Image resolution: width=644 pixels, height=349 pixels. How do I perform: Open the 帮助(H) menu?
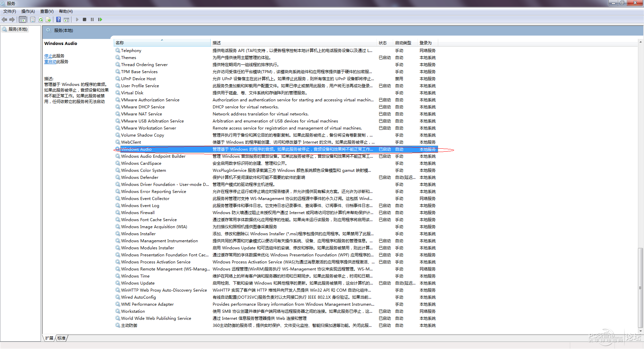(66, 11)
